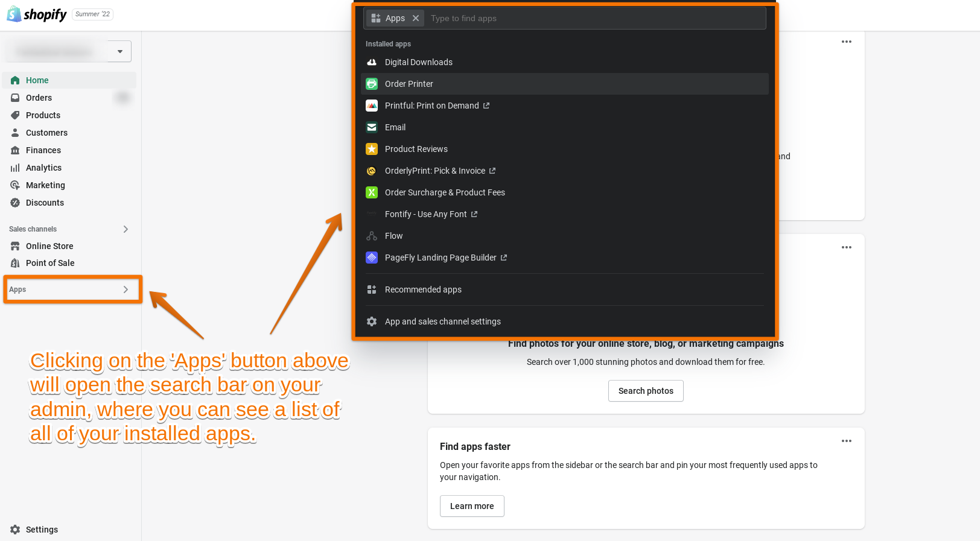Click the Home icon in sidebar
Image resolution: width=980 pixels, height=541 pixels.
15,80
